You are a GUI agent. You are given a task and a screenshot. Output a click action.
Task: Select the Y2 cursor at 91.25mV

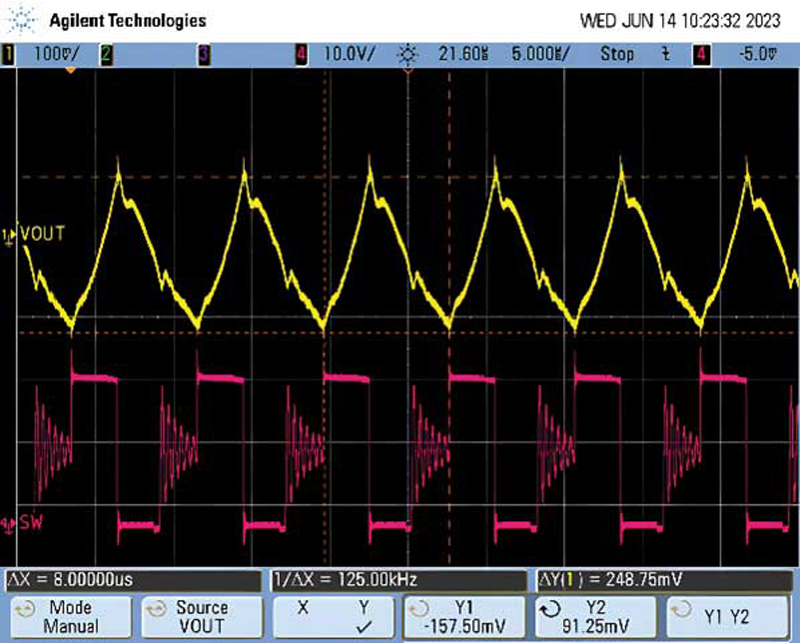click(x=595, y=617)
